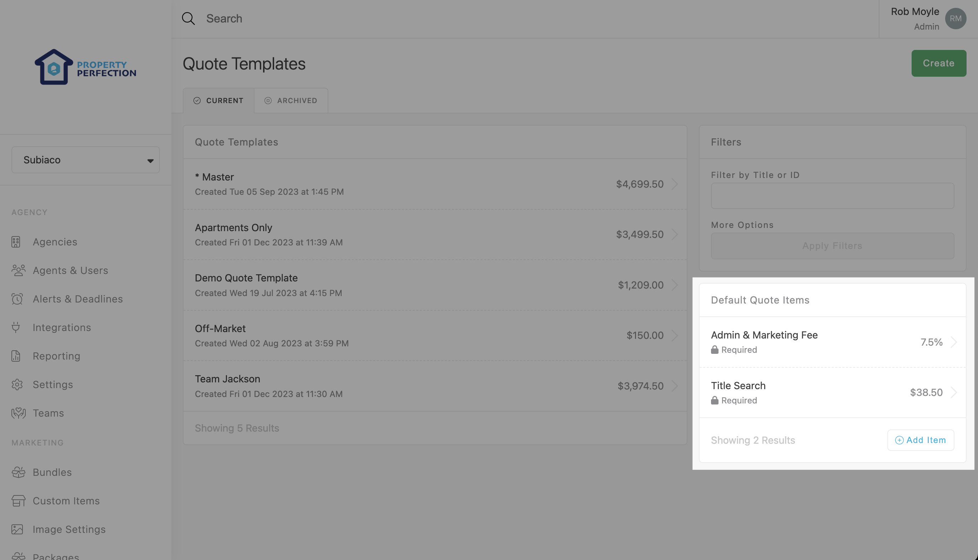Select the Current tab
Screen dimensions: 978x560
point(218,101)
